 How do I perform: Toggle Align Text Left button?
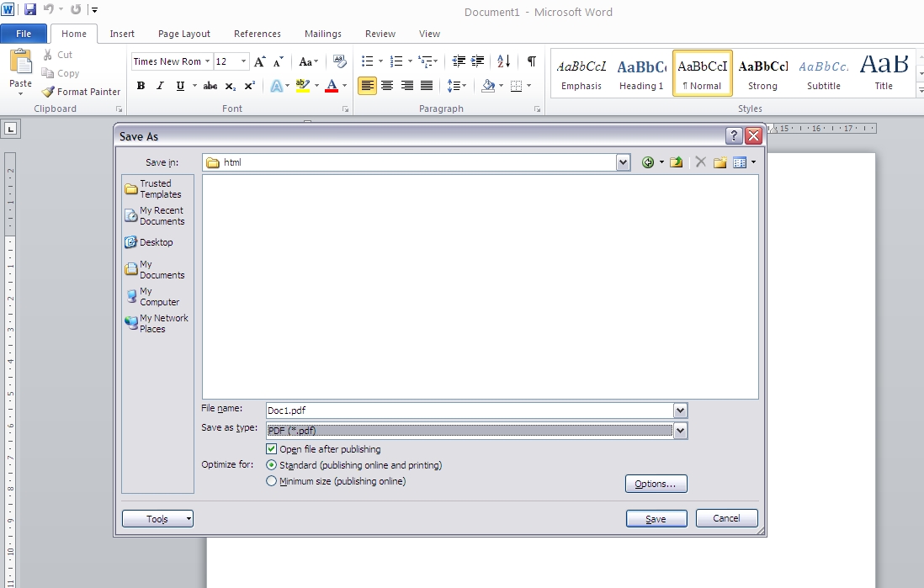click(367, 86)
